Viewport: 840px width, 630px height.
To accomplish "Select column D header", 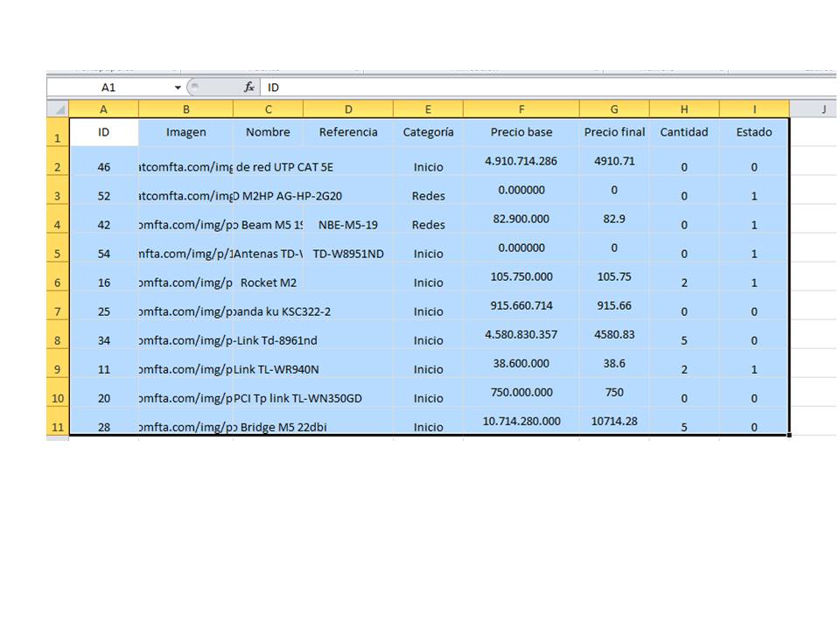I will click(x=348, y=109).
